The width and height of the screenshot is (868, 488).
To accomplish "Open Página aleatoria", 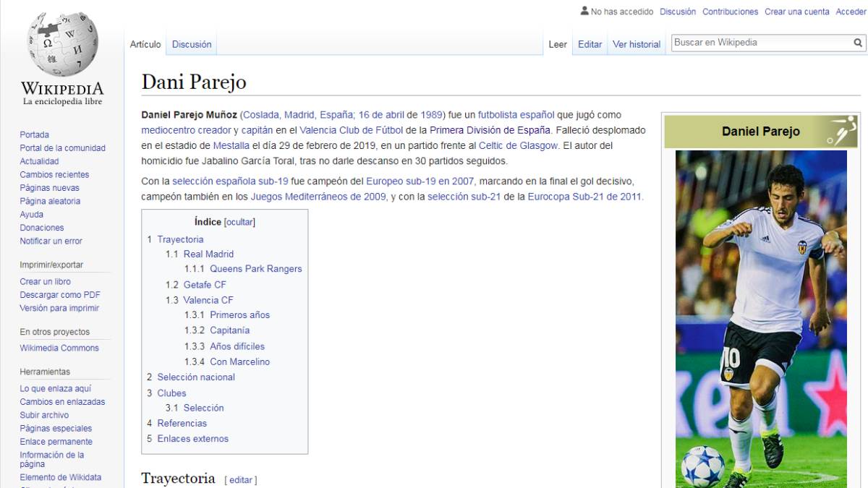I will tap(50, 201).
